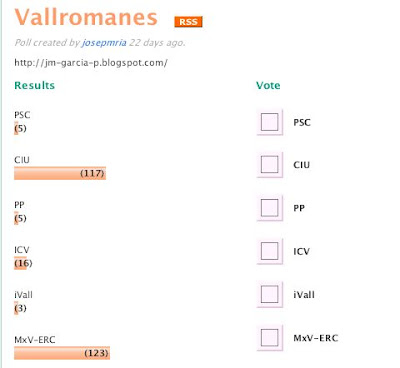Click the ICV result bar showing 16
The height and width of the screenshot is (368, 400).
point(20,263)
